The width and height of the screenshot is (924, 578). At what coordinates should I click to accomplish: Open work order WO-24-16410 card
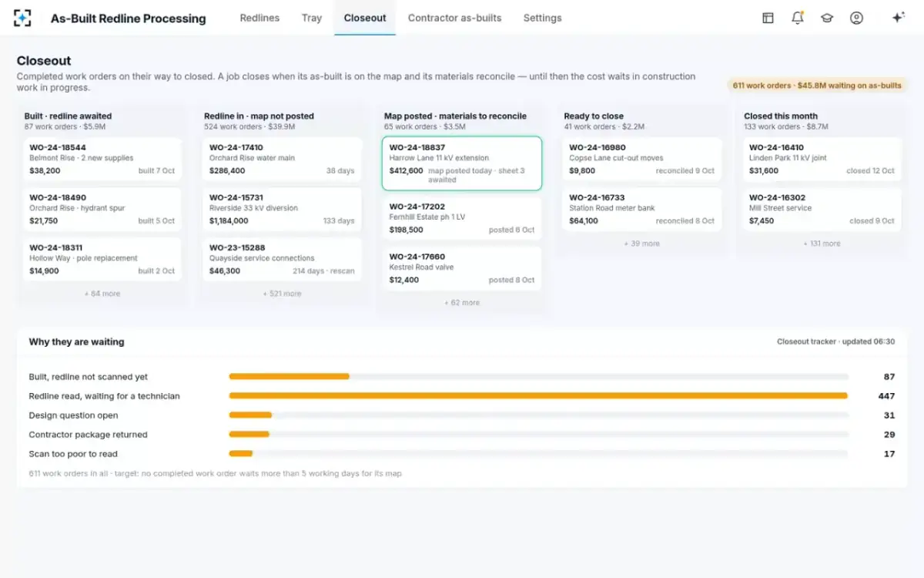(822, 159)
